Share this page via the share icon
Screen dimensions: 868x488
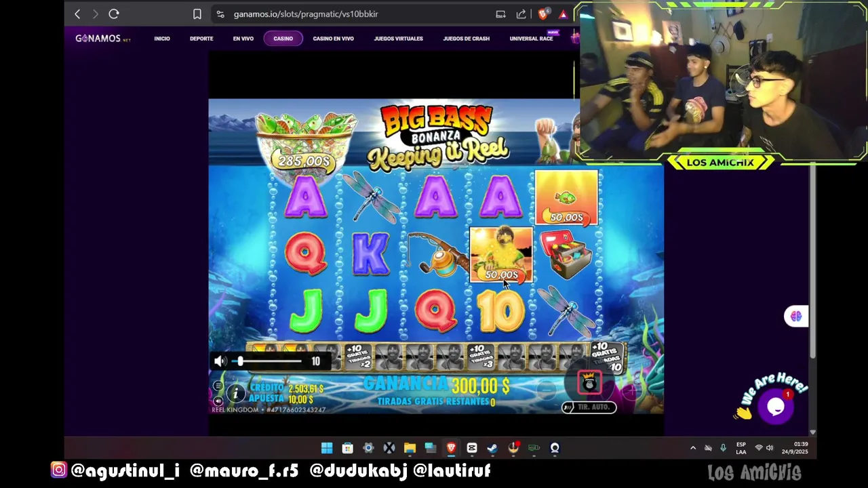point(521,14)
